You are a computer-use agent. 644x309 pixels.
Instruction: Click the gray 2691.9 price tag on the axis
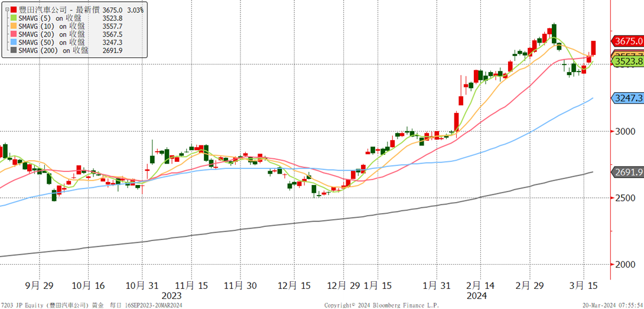point(627,173)
